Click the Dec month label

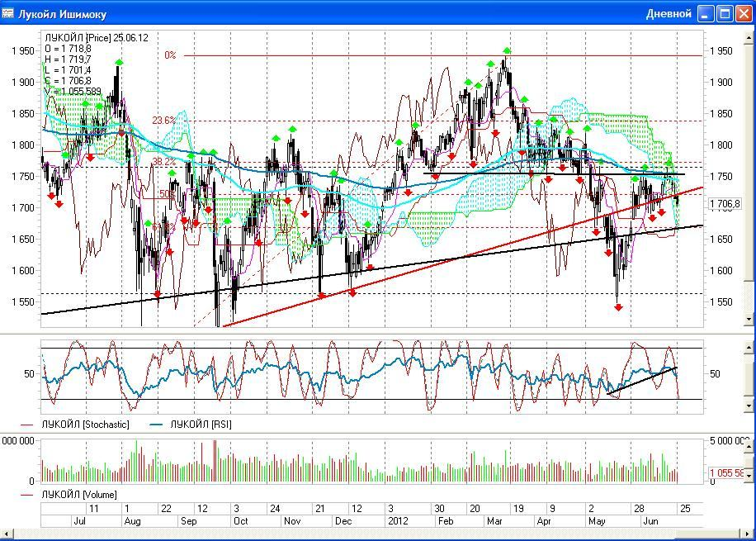(343, 521)
